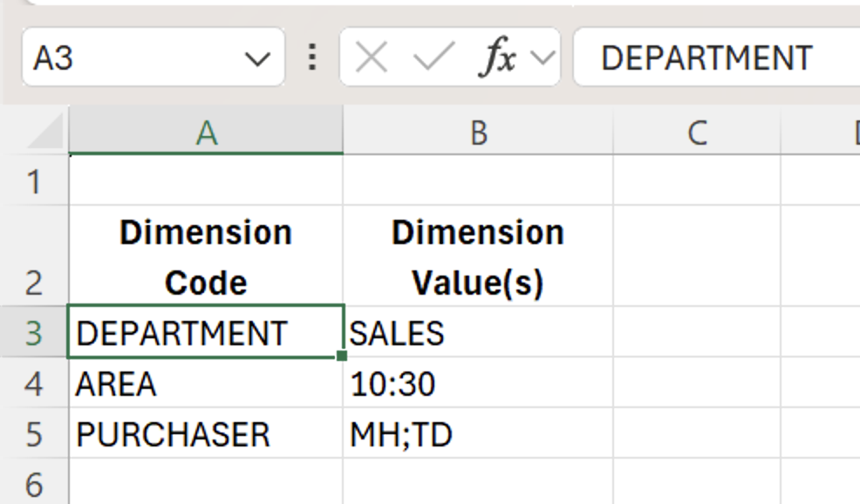Select column B header
This screenshot has width=860, height=504.
pos(478,133)
